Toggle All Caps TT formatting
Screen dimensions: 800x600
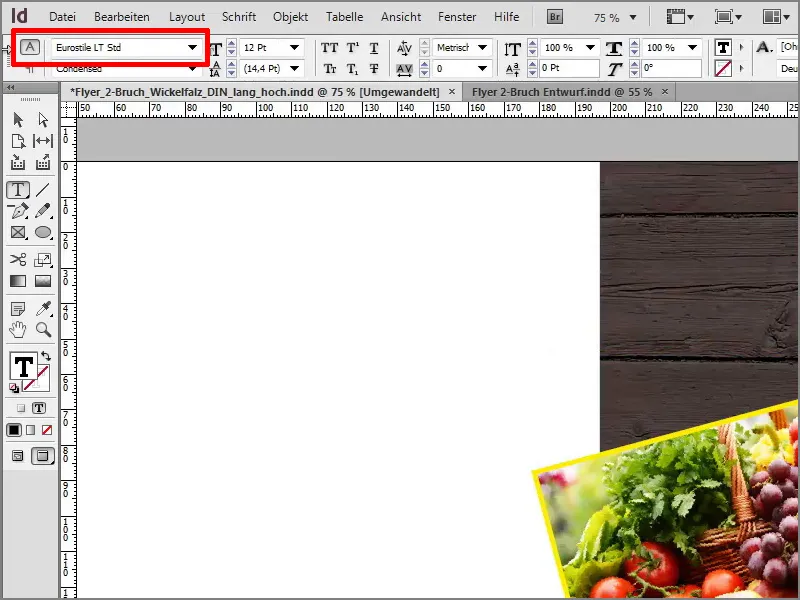pos(329,47)
